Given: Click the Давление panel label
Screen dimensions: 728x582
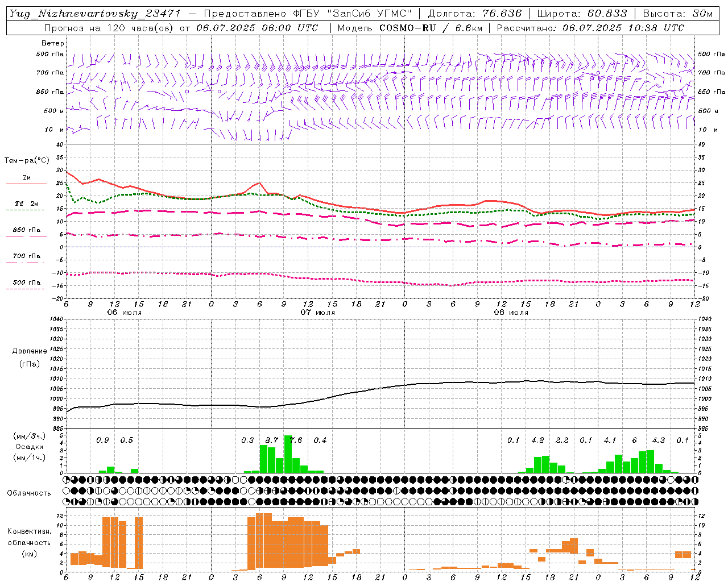Looking at the screenshot, I should 30,351.
